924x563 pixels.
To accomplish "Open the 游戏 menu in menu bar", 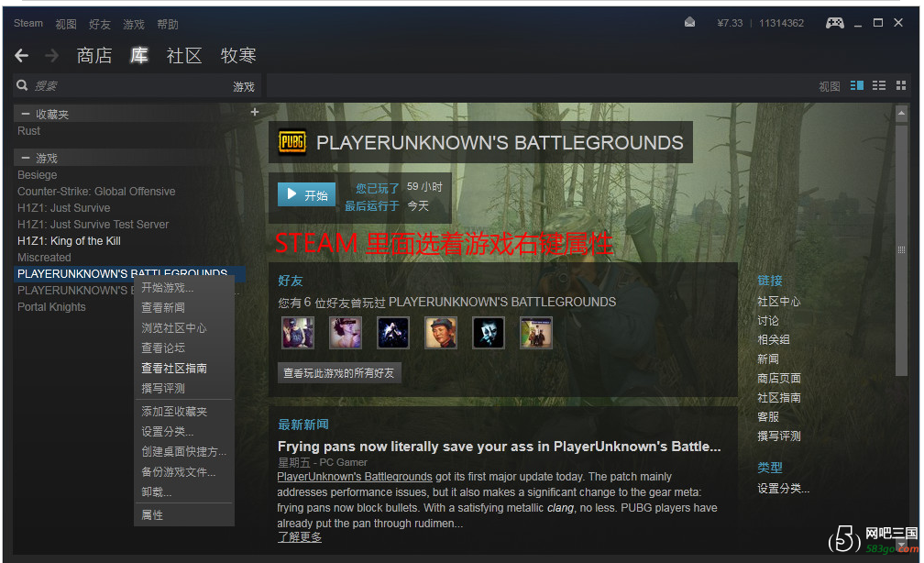I will (134, 24).
